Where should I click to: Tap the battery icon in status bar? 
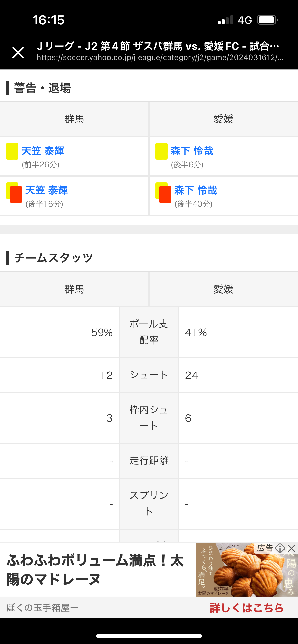(267, 20)
